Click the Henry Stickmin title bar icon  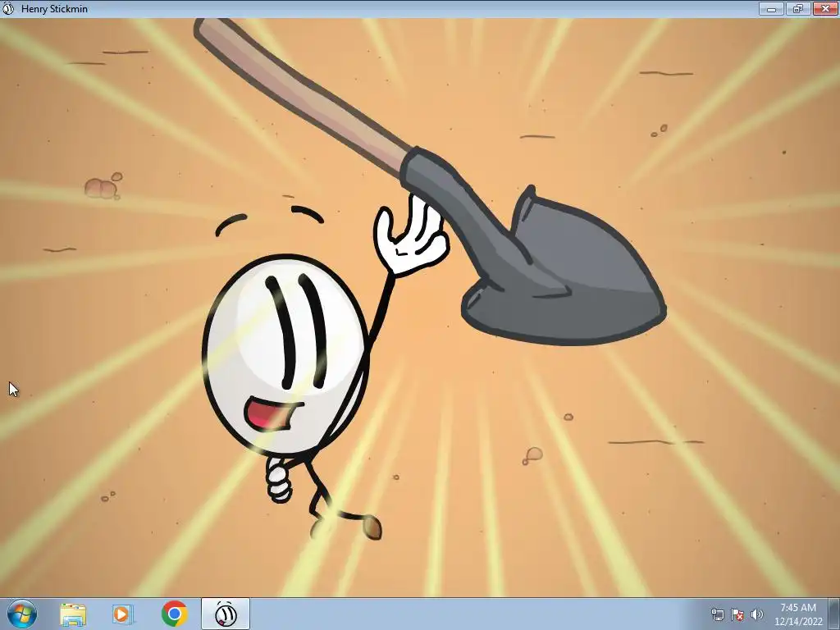click(x=8, y=8)
